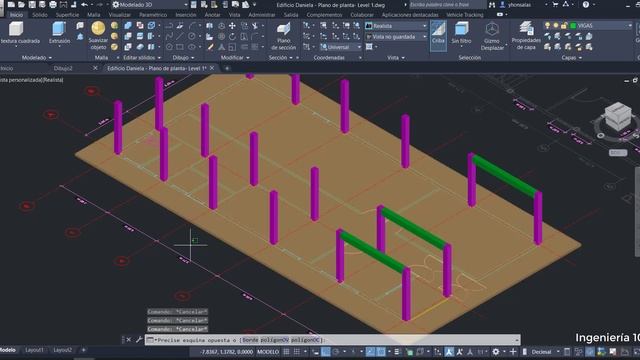Click the Undo arrow in quick access toolbar
This screenshot has height=360, width=640.
(84, 4)
